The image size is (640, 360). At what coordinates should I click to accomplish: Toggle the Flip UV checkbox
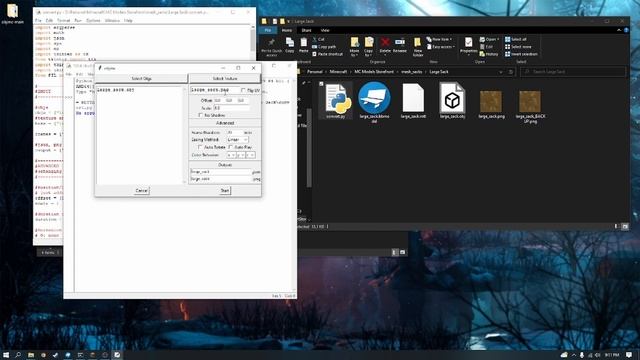tap(244, 90)
